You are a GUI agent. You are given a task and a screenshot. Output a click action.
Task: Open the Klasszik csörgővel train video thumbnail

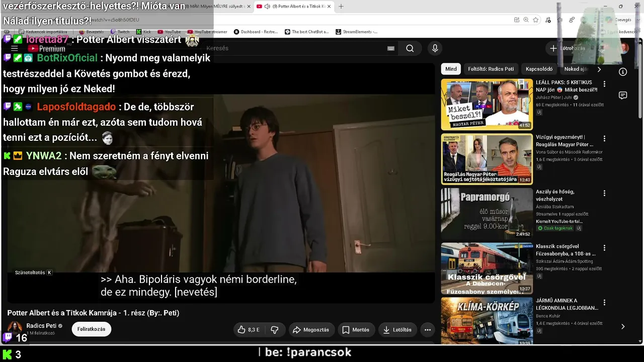click(487, 268)
